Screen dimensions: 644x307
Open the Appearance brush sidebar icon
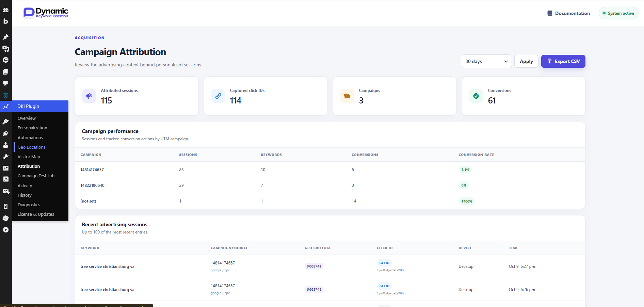point(5,122)
